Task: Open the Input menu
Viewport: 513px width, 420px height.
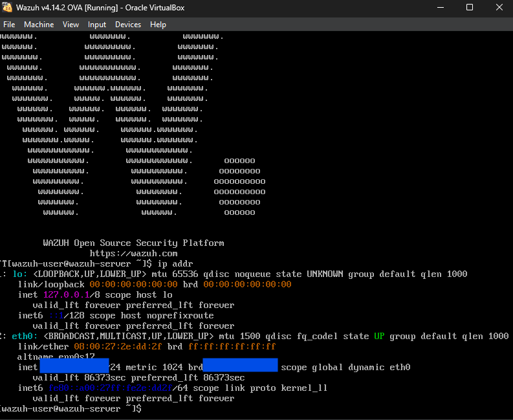Action: tap(97, 25)
